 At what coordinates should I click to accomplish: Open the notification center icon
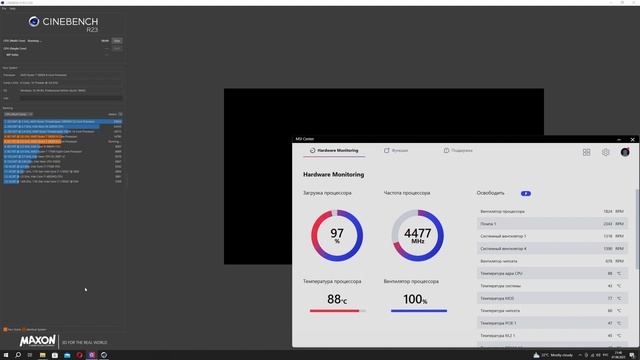tap(632, 355)
